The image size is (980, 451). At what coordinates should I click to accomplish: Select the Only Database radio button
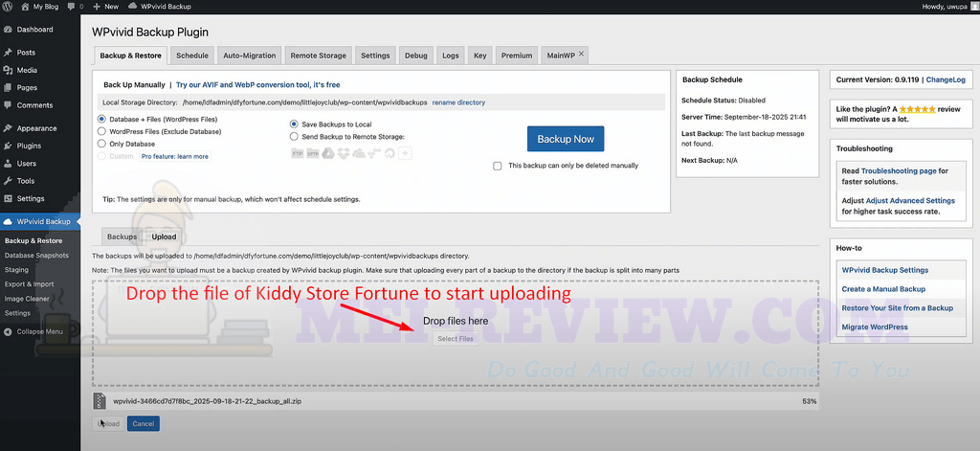point(101,144)
